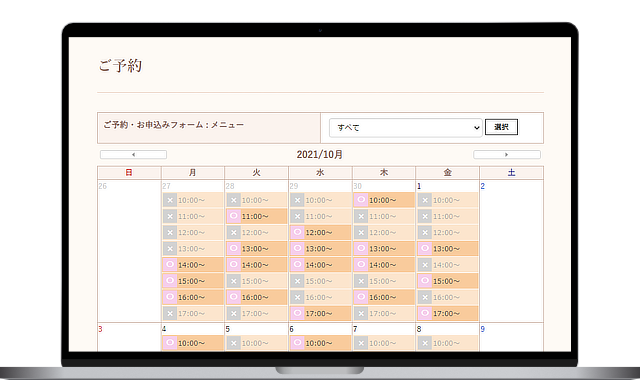Screen dimensions: 640x380
Task: Click unavailable X icon on October 7 10:00
Action: [361, 343]
